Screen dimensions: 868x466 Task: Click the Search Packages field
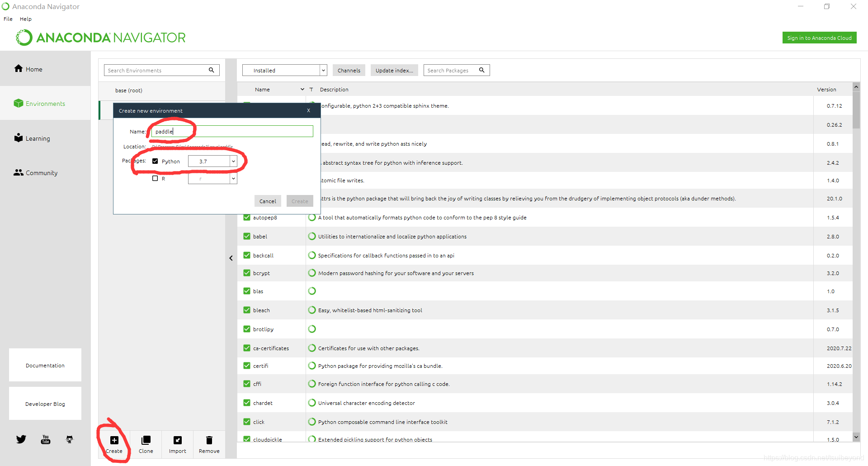[x=457, y=70]
